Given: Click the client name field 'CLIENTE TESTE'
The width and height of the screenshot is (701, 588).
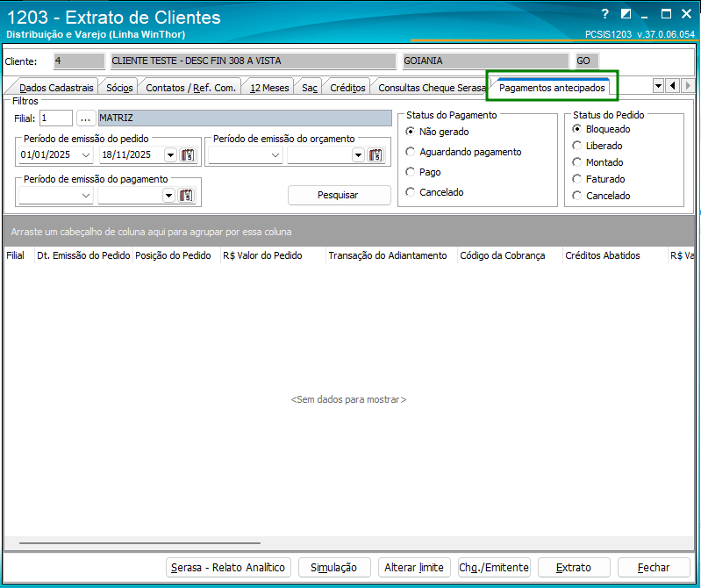Looking at the screenshot, I should click(253, 61).
